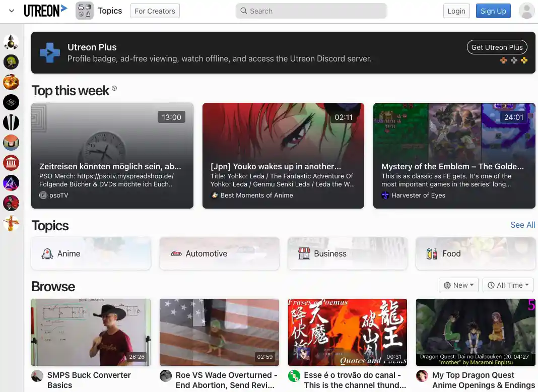Image resolution: width=538 pixels, height=392 pixels.
Task: Click the Get Utreon Plus button
Action: pos(497,47)
